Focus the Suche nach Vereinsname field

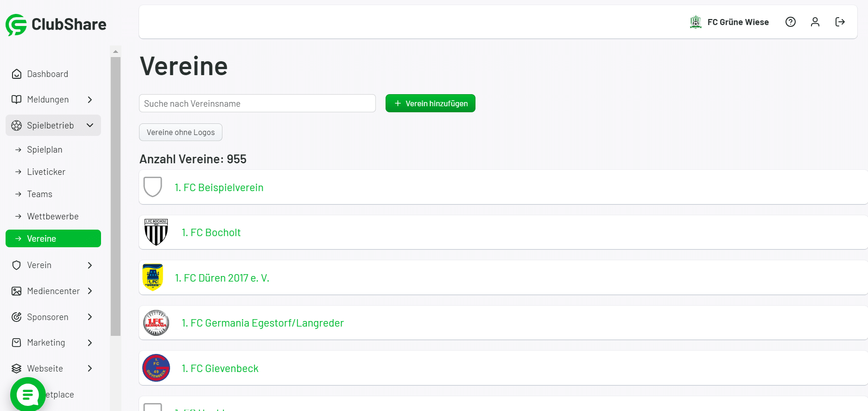257,103
